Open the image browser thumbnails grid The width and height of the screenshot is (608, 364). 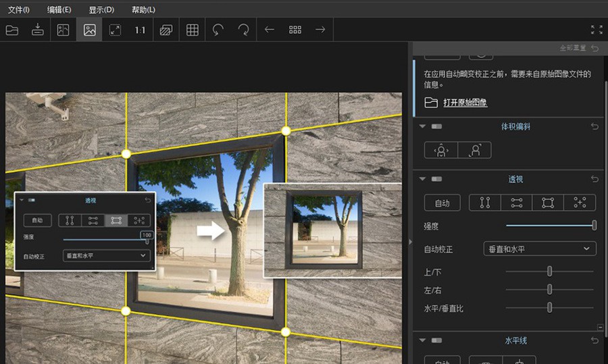click(295, 30)
